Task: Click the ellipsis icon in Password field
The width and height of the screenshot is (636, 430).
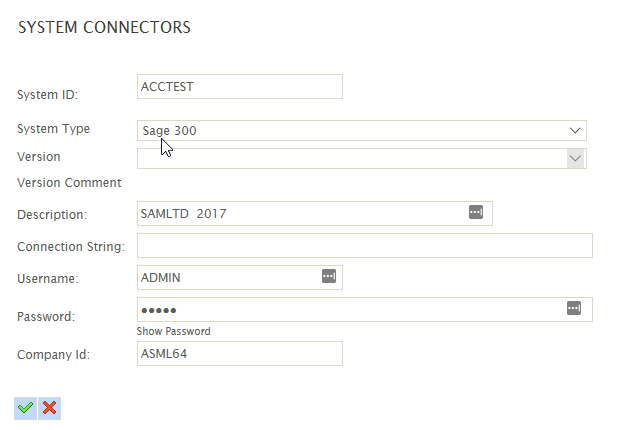Action: [574, 308]
